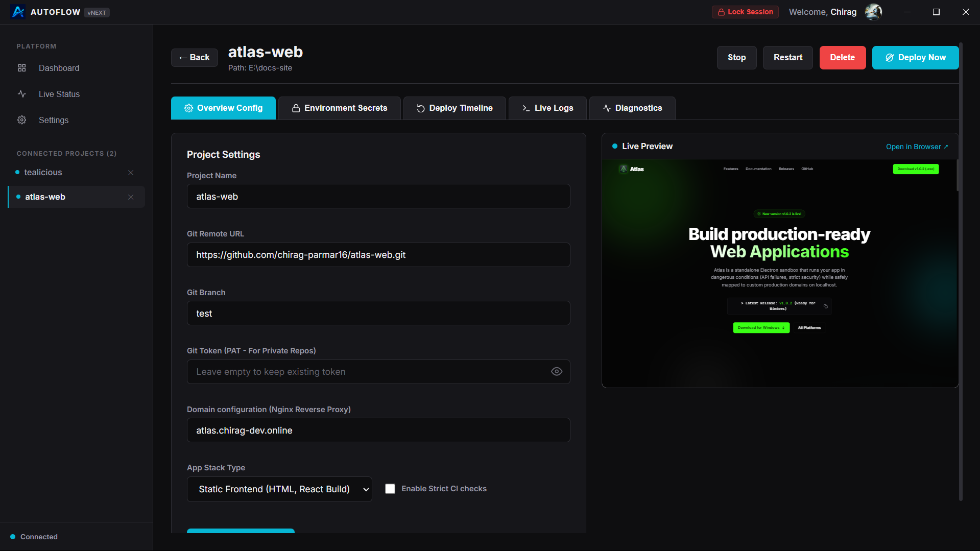Image resolution: width=980 pixels, height=551 pixels.
Task: Click the Live Status pulse icon
Action: pos(22,94)
